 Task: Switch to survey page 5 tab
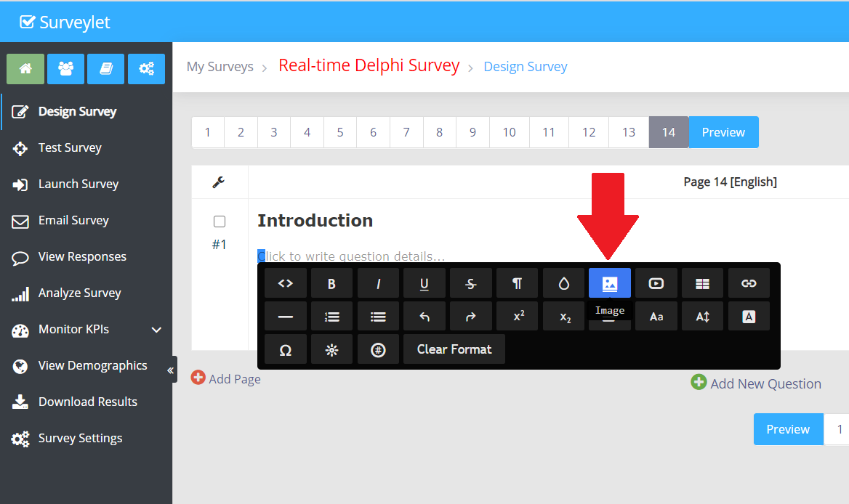(340, 132)
